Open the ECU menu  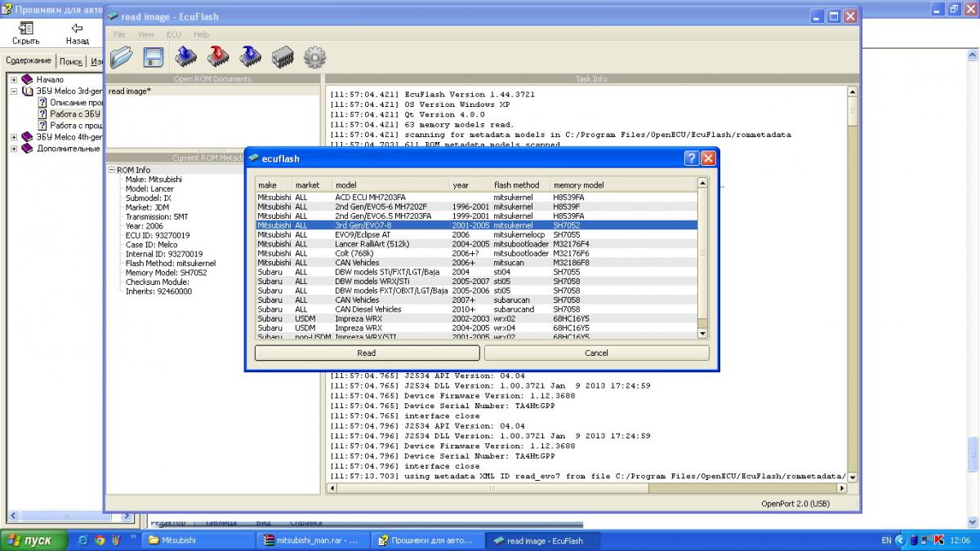173,34
